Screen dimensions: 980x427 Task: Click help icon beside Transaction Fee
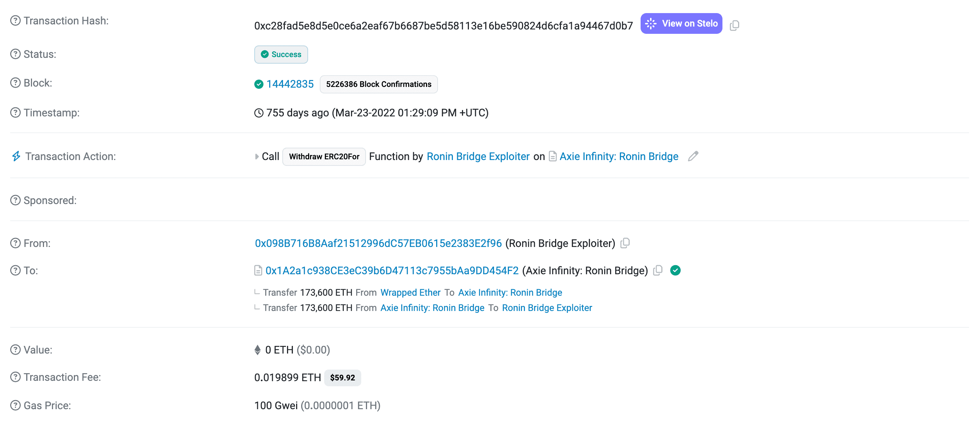click(x=15, y=377)
